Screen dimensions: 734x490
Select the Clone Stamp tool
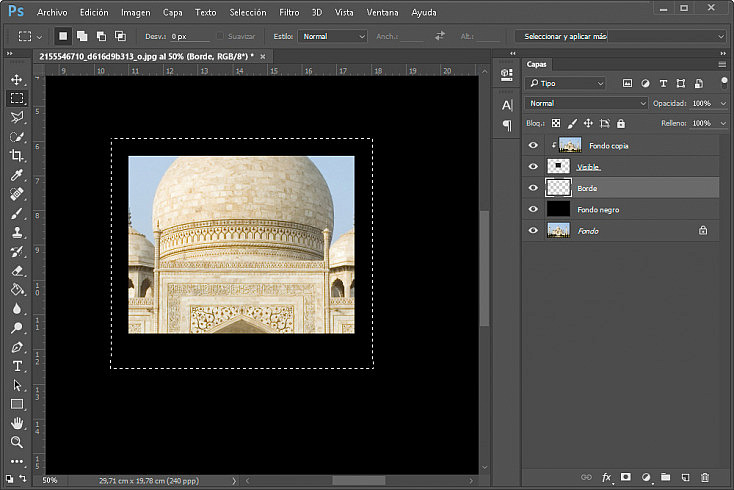click(x=17, y=232)
